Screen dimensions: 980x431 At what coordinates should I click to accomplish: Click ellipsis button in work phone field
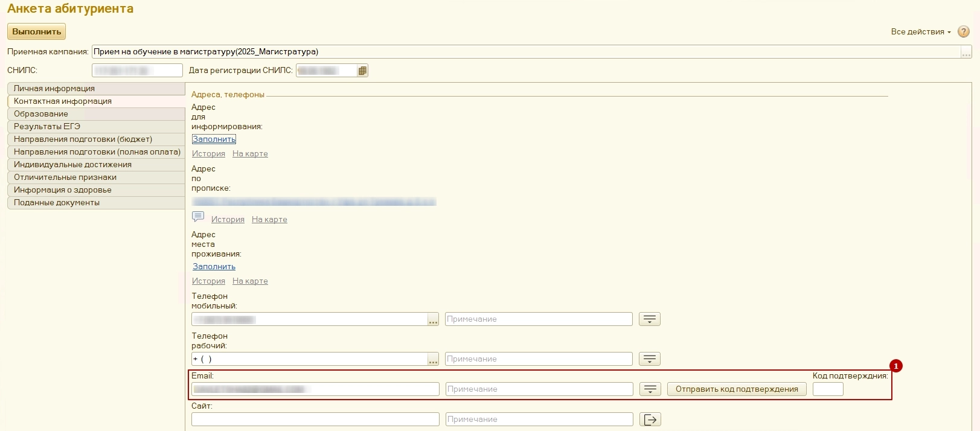[433, 360]
